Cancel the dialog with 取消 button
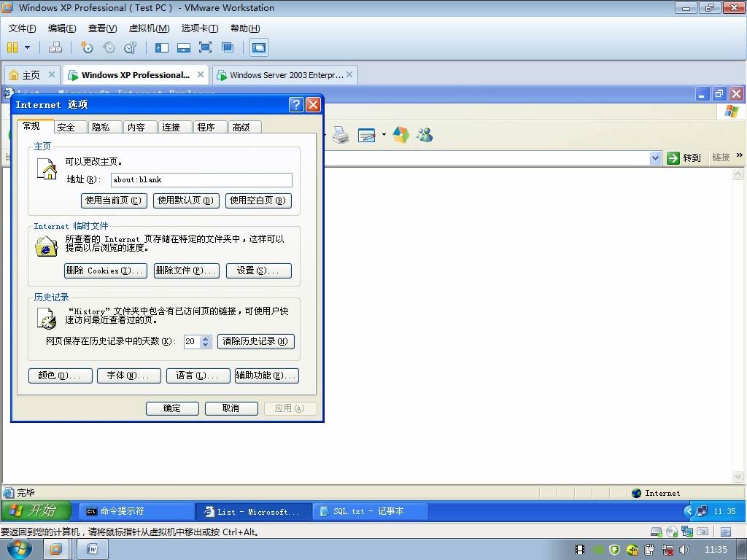This screenshot has width=747, height=560. (x=231, y=408)
